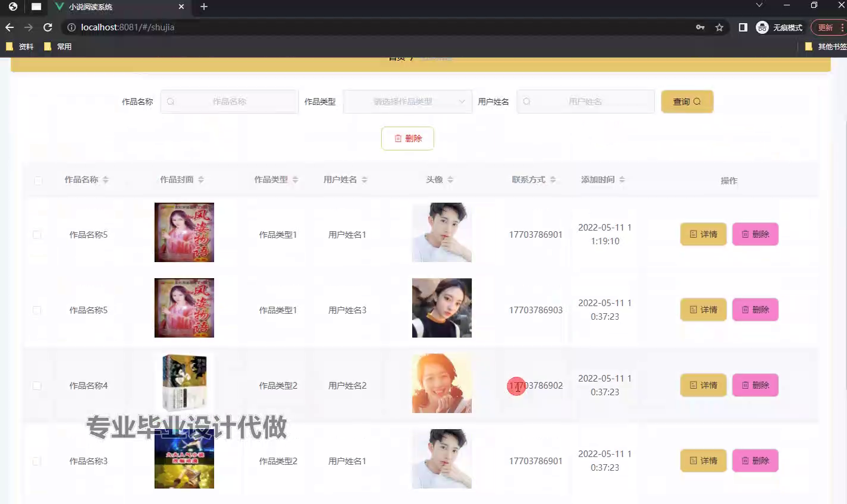Open browser three-dot menu
Image resolution: width=847 pixels, height=504 pixels.
tap(843, 27)
